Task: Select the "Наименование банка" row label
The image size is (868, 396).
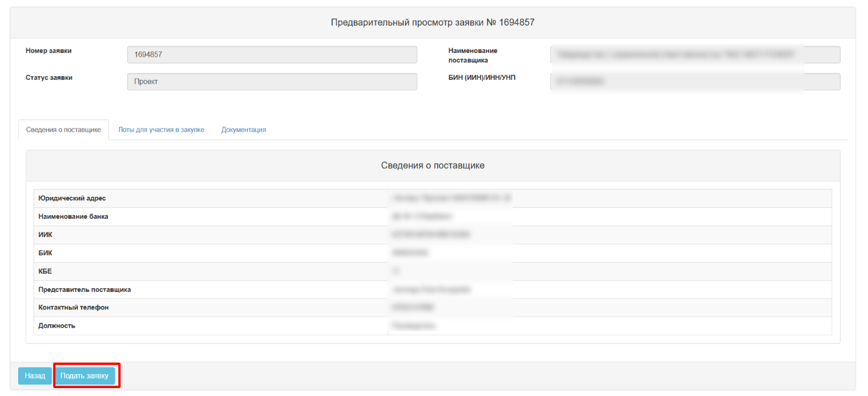Action: (73, 216)
